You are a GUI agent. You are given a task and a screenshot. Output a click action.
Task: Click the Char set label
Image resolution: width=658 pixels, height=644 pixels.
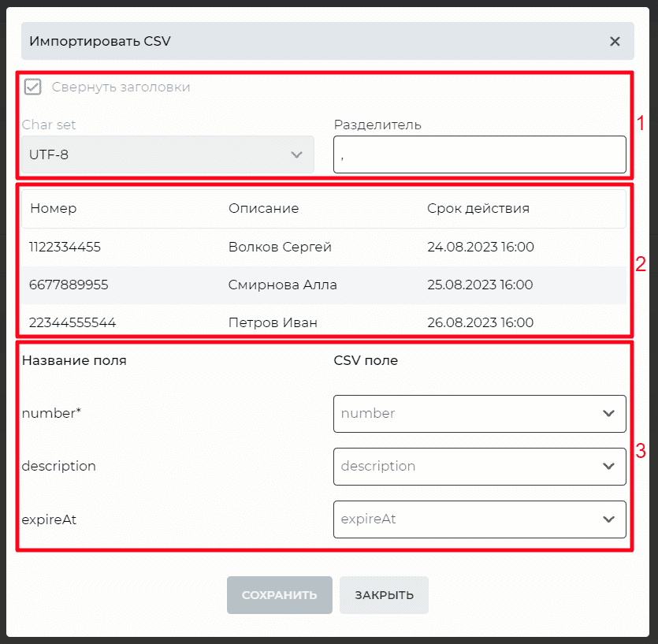click(x=49, y=125)
